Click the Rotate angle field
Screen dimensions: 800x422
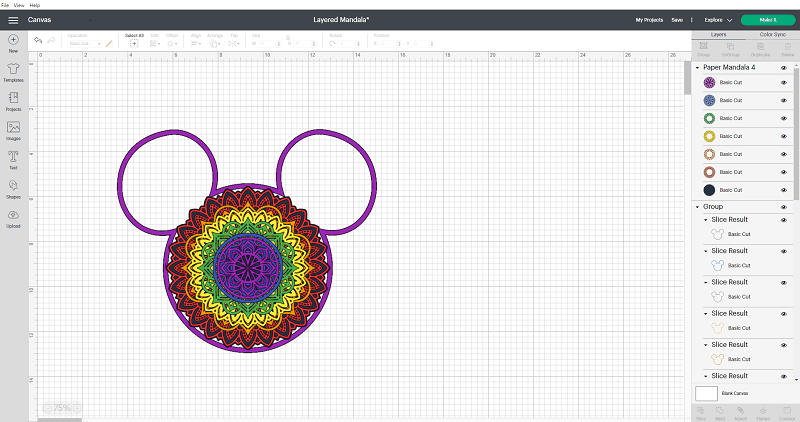click(x=349, y=44)
